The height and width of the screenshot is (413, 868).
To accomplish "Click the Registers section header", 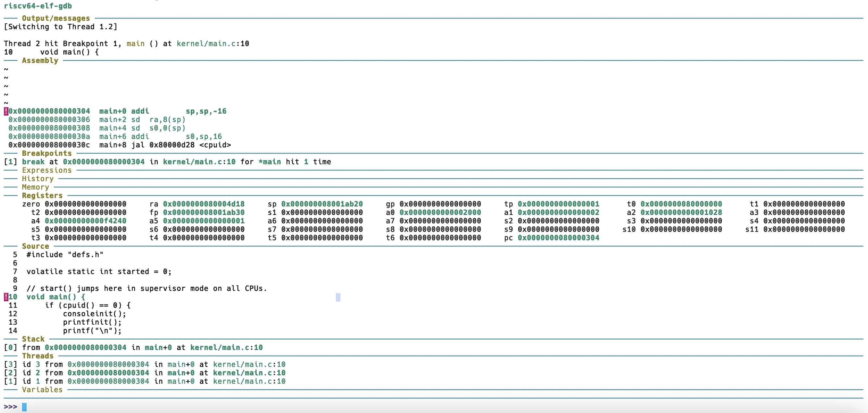I will 42,195.
